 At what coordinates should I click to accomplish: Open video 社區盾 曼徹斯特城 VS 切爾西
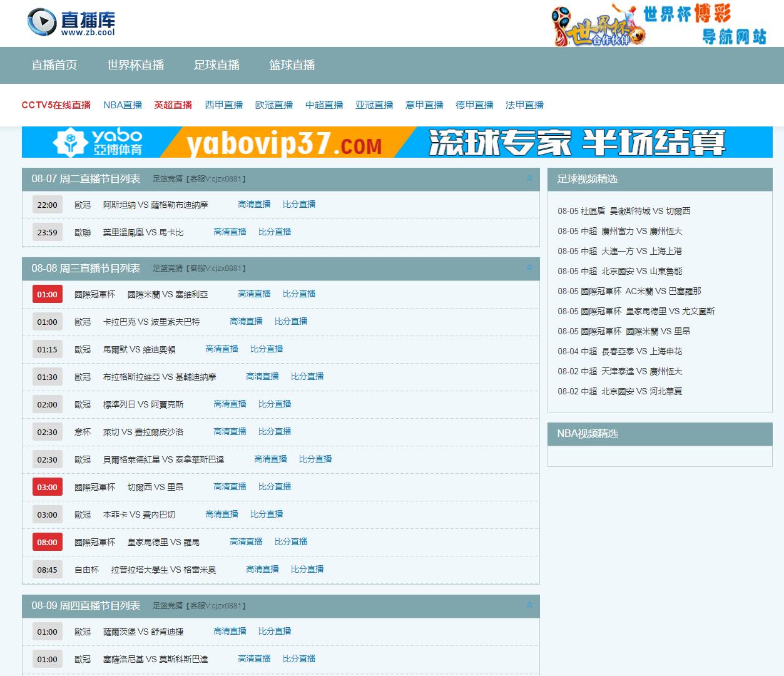click(x=624, y=212)
